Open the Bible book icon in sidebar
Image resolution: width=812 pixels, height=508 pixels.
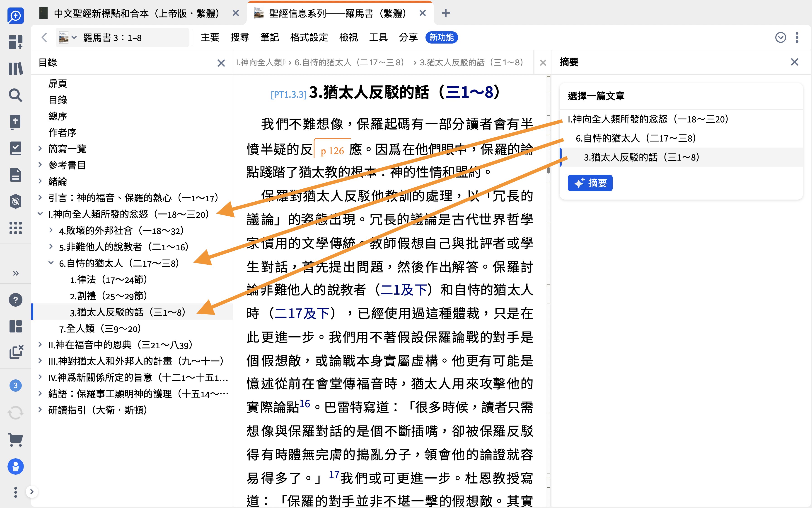[15, 122]
